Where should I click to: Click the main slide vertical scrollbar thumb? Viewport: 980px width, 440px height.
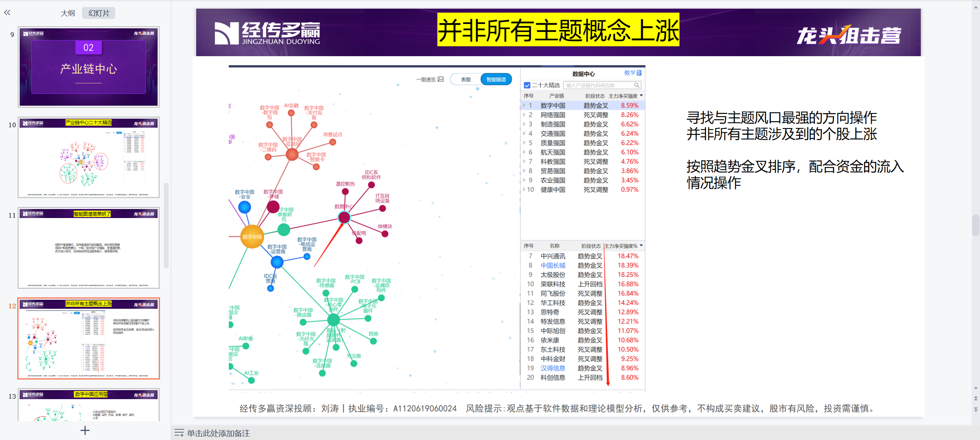[x=976, y=225]
